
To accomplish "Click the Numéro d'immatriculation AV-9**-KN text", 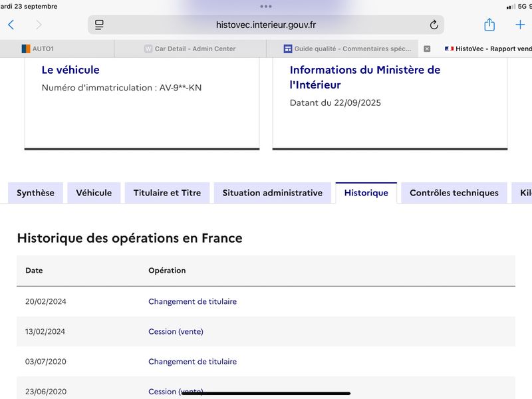I will tap(122, 88).
